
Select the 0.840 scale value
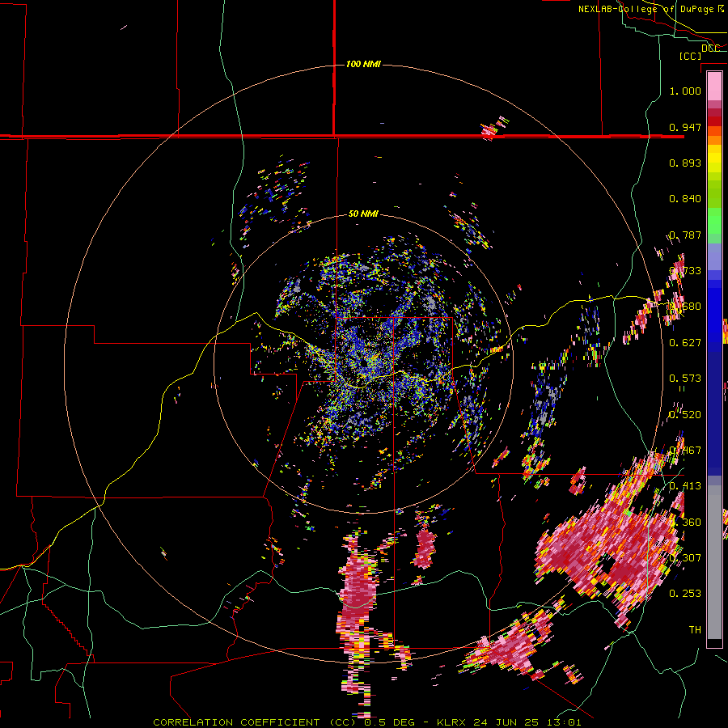tap(685, 199)
